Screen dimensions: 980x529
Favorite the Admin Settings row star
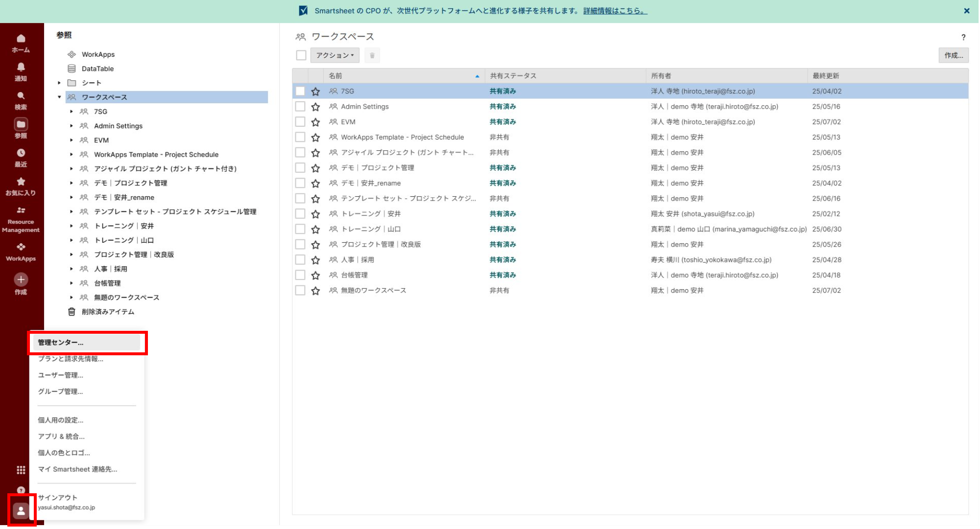(x=315, y=107)
